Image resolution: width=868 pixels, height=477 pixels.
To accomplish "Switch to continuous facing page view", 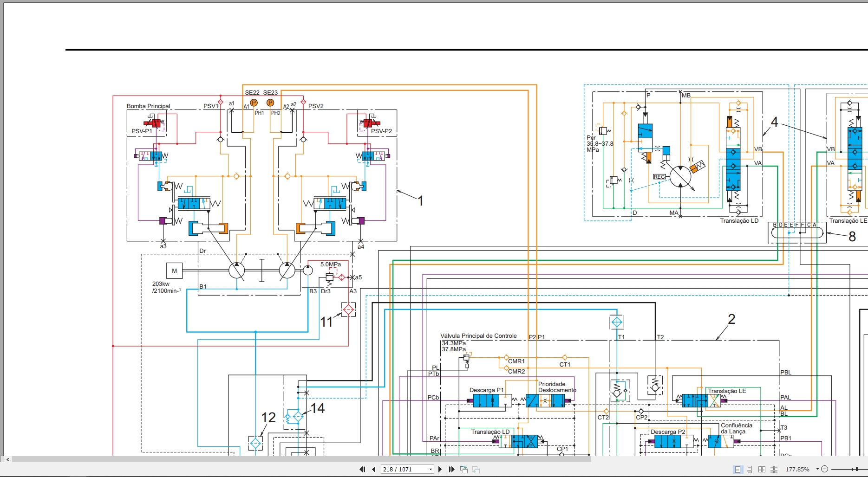I will pos(774,469).
